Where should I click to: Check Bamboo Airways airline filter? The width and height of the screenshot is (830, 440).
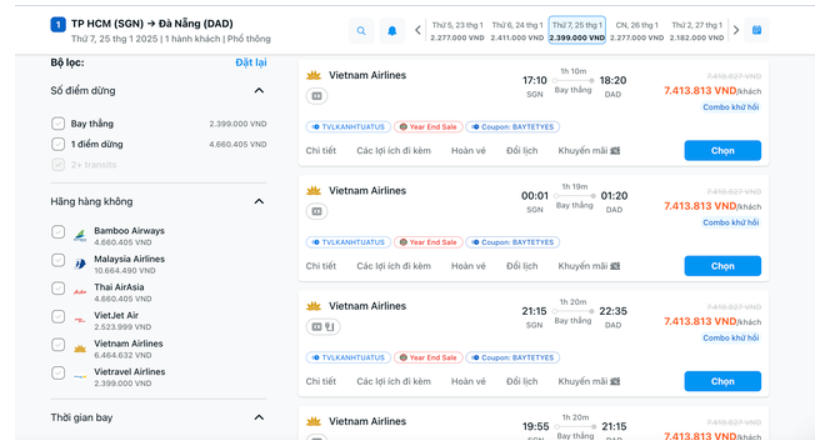(x=58, y=232)
